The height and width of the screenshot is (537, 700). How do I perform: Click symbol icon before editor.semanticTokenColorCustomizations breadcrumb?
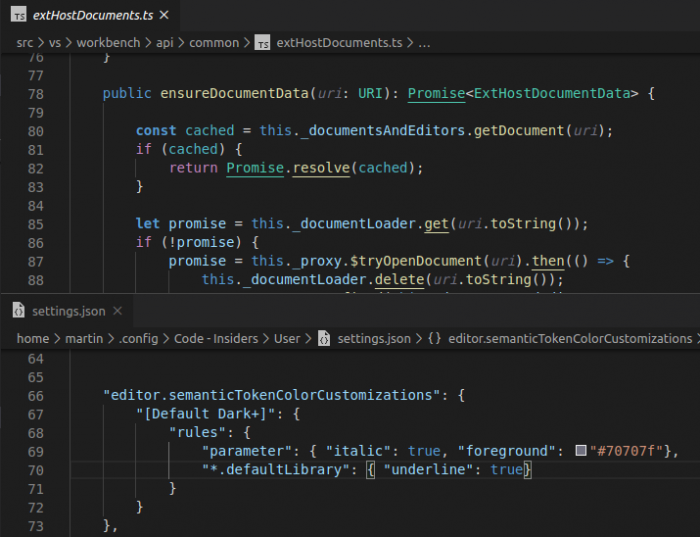coord(434,338)
